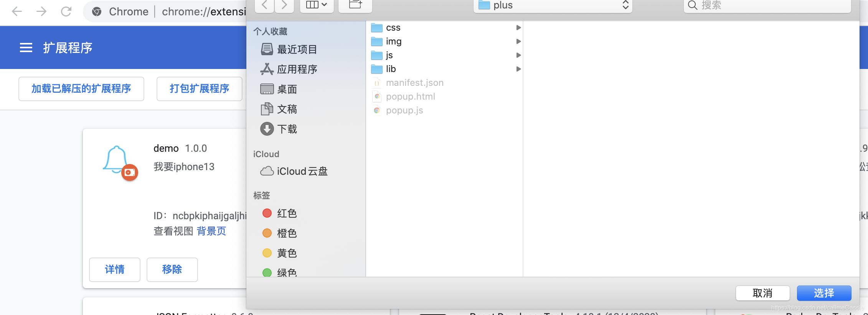This screenshot has width=868, height=315.
Task: Click the popup.js file
Action: tap(398, 110)
